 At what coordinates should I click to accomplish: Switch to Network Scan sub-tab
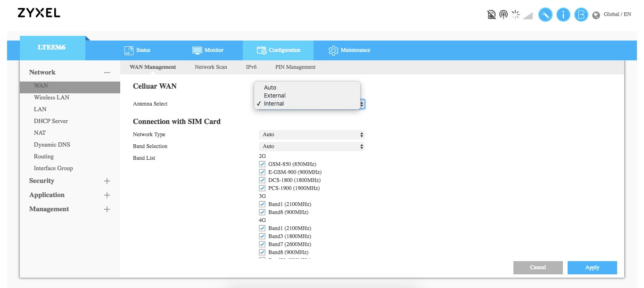tap(211, 67)
